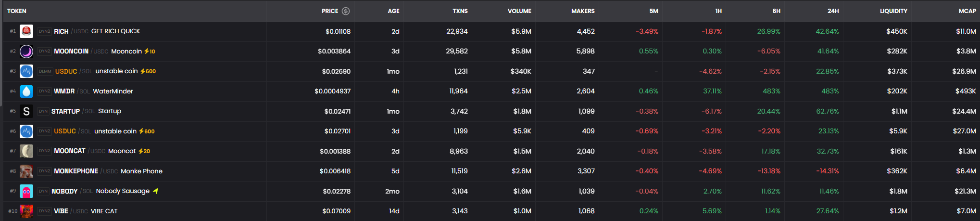Click 'GET RICH QUICK' token name
This screenshot has width=980, height=221.
tap(115, 31)
